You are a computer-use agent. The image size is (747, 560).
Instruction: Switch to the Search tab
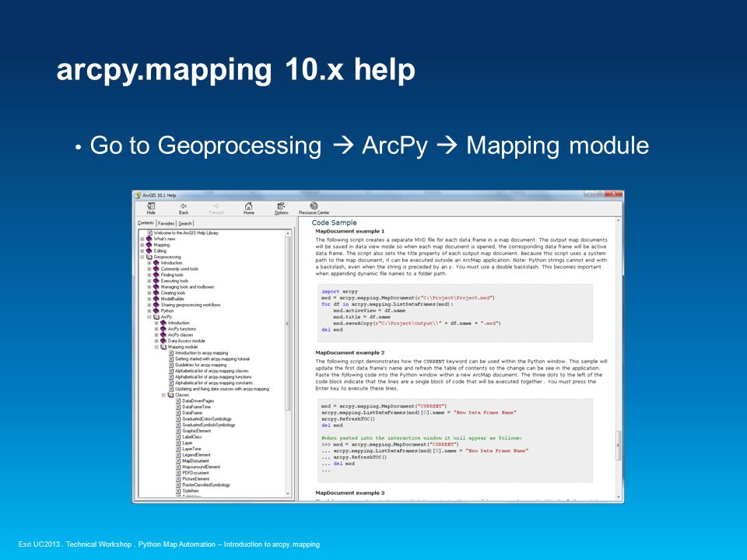tap(185, 223)
